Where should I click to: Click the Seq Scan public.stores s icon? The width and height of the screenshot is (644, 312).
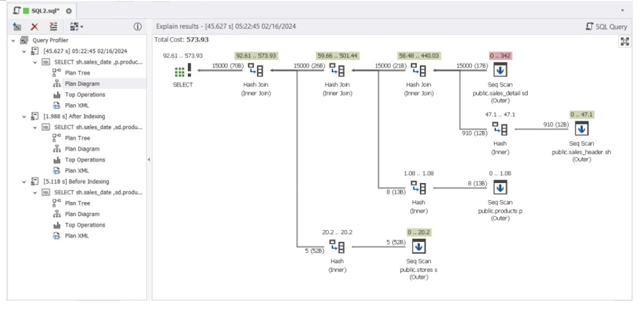click(x=418, y=246)
